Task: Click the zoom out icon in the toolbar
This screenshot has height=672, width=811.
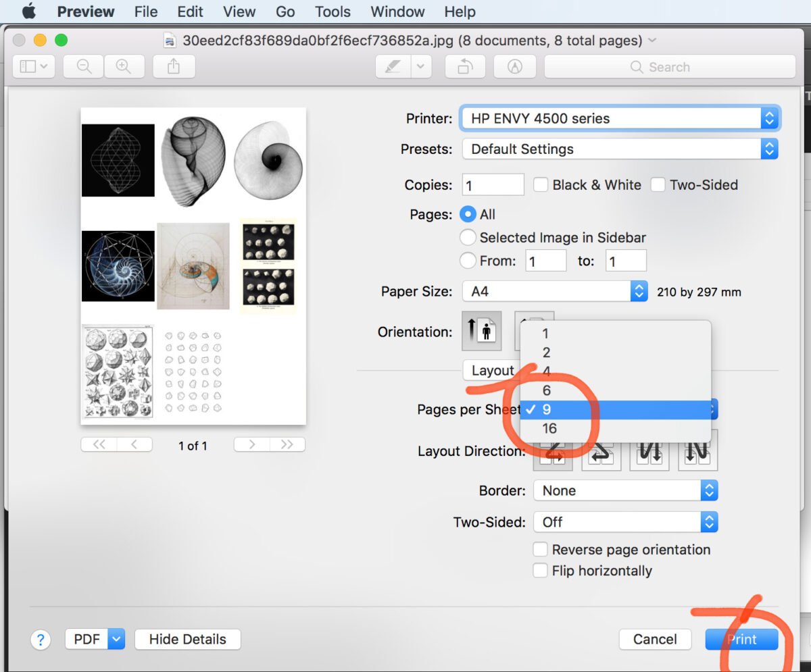Action: pos(82,66)
